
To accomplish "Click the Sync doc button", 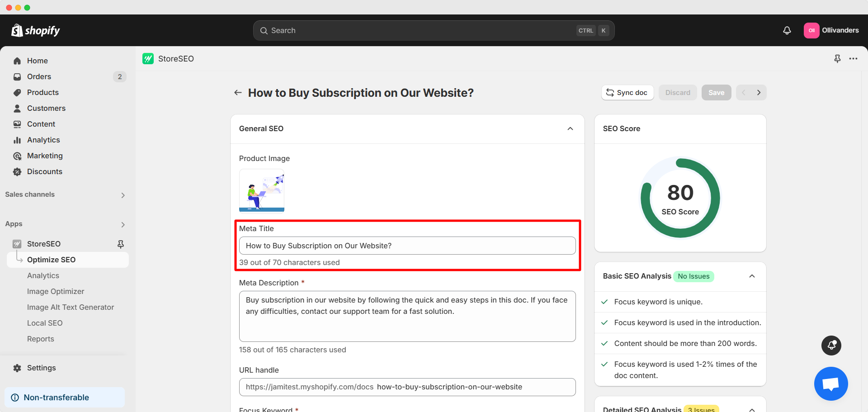I will (627, 92).
